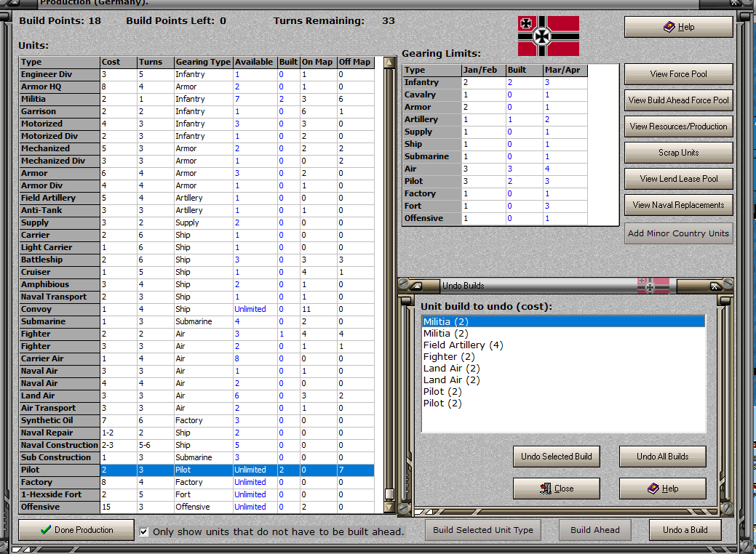756x554 pixels.
Task: Click Done Production button
Action: [x=76, y=530]
